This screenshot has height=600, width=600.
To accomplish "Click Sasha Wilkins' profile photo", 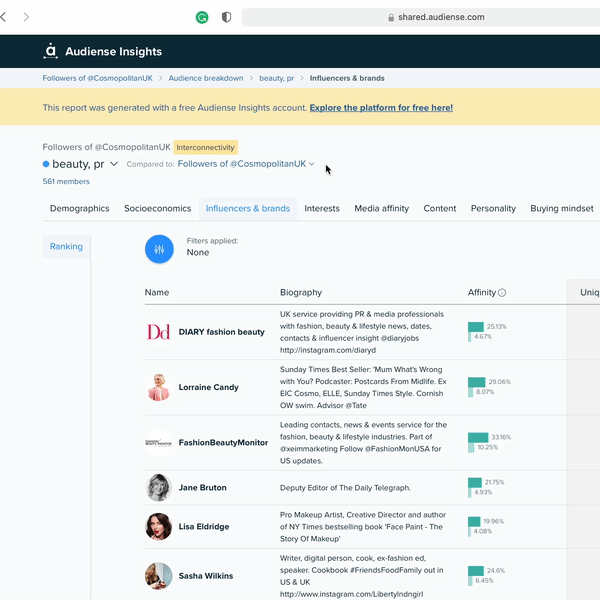I will tap(158, 576).
